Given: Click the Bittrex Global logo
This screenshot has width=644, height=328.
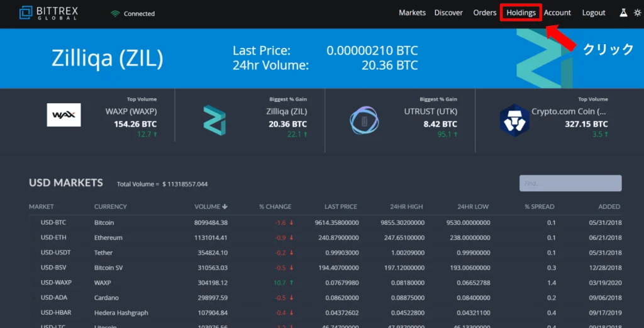Looking at the screenshot, I should [48, 13].
